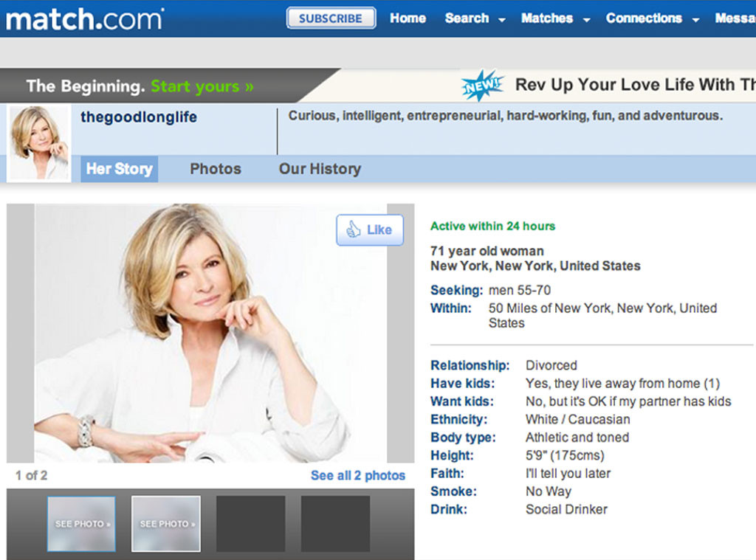Switch to the Our History tab

pos(320,169)
